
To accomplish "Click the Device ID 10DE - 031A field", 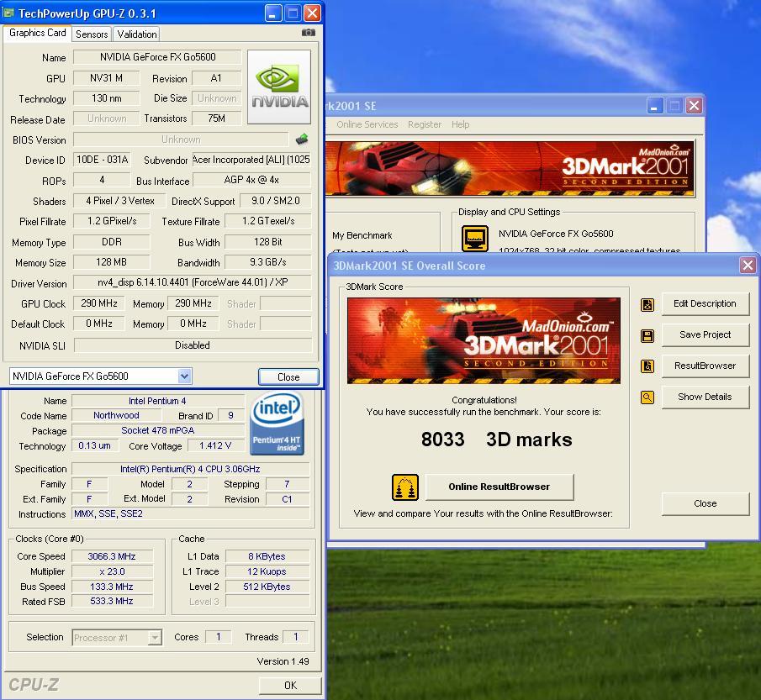I will (x=103, y=160).
